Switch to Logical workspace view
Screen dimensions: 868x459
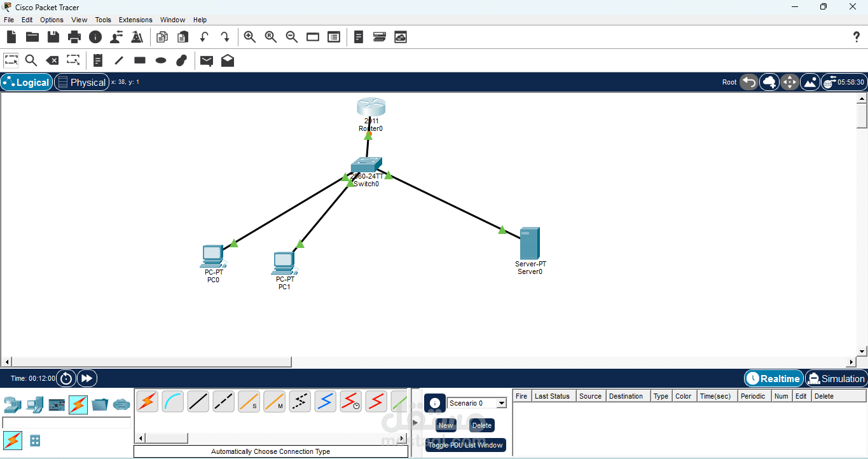[27, 82]
